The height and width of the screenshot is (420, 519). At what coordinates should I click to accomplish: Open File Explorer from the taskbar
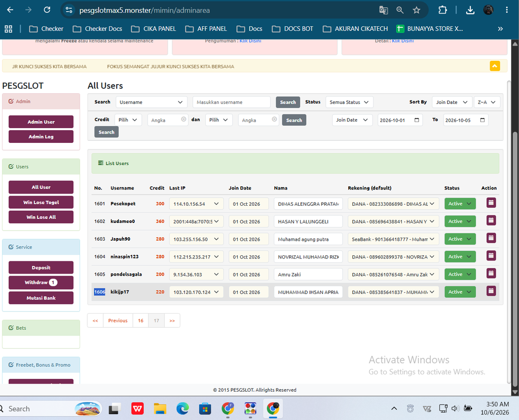[160, 409]
